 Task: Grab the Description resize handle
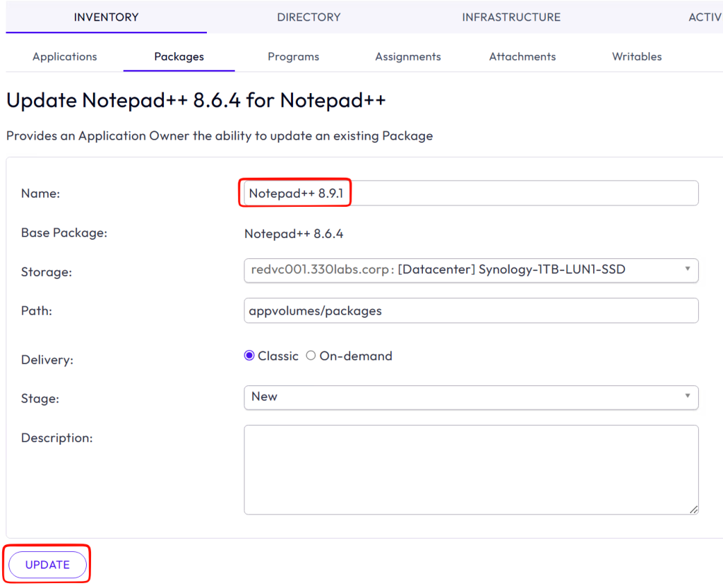pyautogui.click(x=693, y=509)
